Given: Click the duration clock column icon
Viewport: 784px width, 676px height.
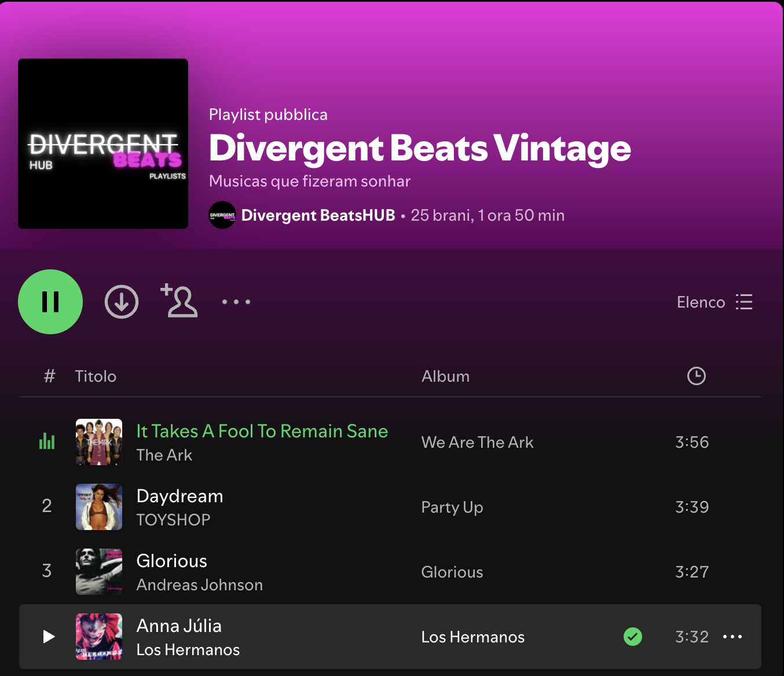Looking at the screenshot, I should [697, 376].
